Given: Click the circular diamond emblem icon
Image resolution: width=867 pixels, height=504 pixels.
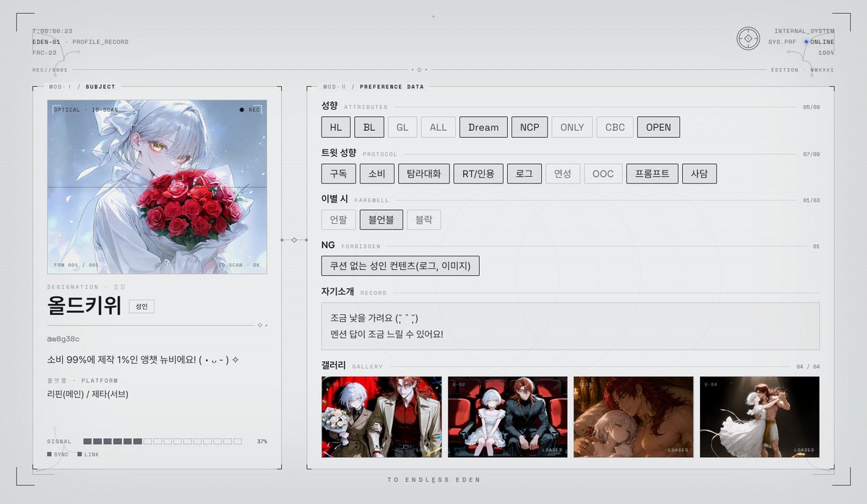Looking at the screenshot, I should pos(748,38).
